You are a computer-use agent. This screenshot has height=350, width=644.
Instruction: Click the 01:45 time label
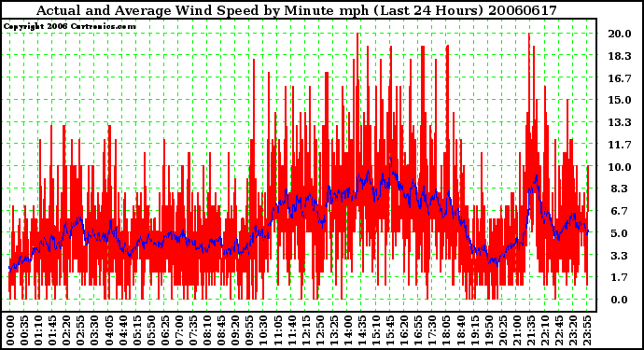coord(52,330)
